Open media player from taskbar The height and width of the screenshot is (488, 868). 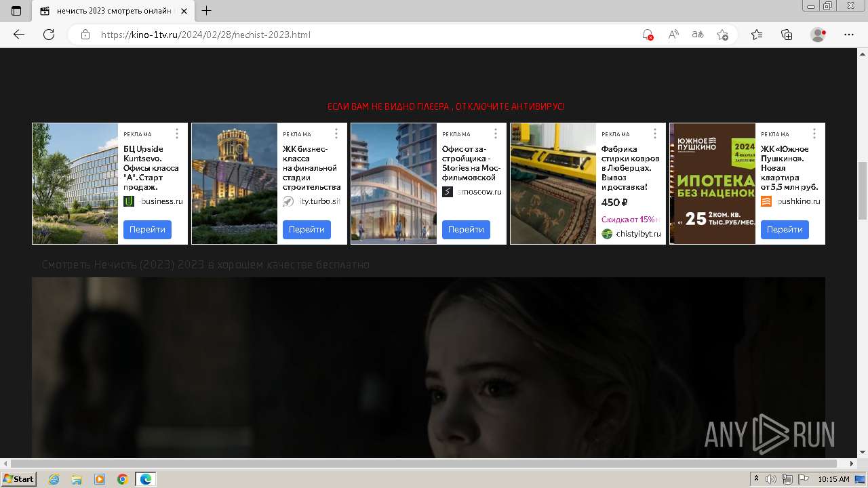tap(100, 479)
